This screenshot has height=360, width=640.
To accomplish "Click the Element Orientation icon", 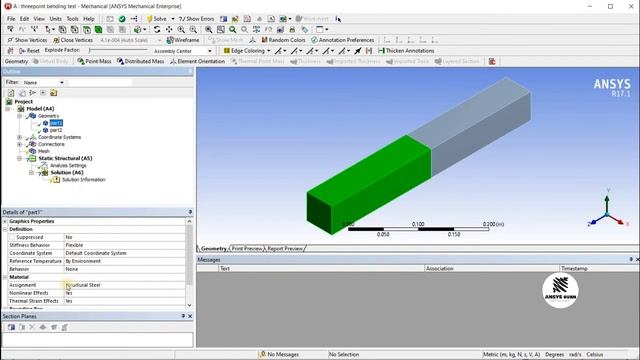I will coord(173,61).
